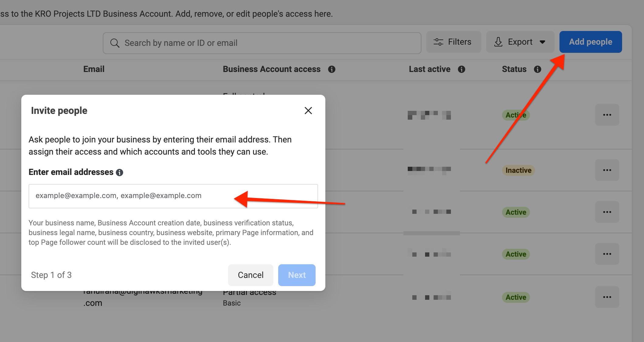Expand the Export dropdown arrow

542,42
